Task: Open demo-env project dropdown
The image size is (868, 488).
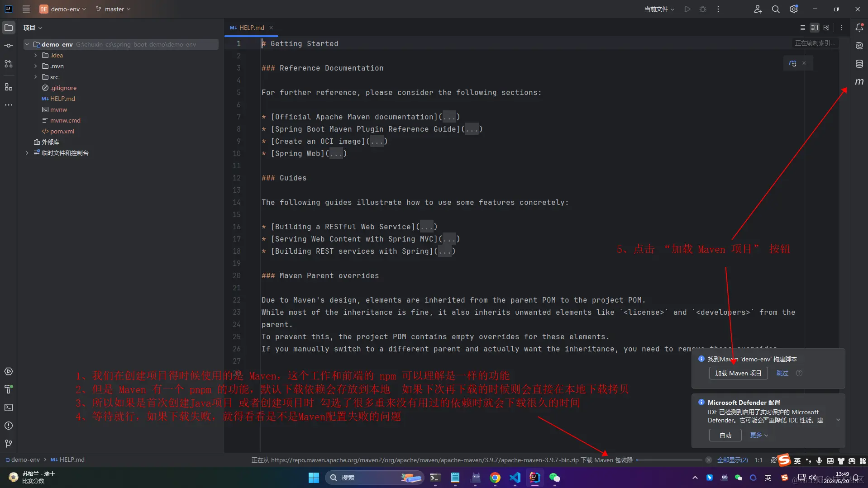Action: [x=63, y=9]
